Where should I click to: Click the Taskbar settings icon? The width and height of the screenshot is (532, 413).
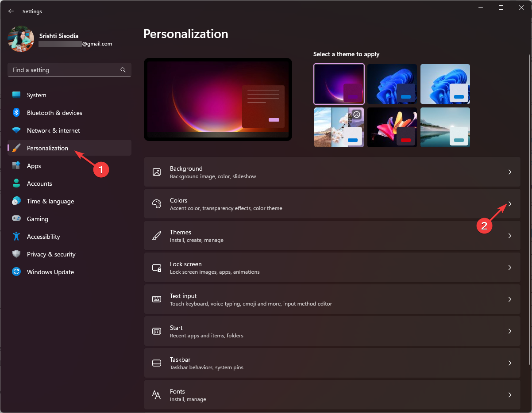click(156, 363)
